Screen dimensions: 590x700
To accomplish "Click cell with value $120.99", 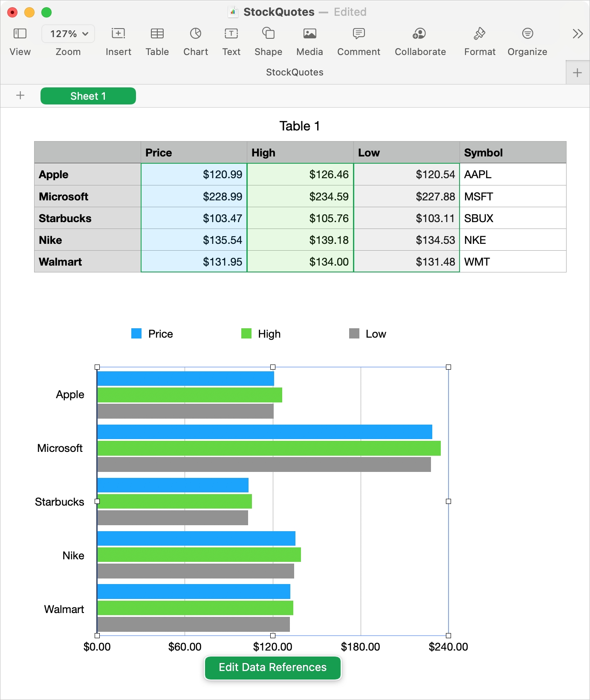I will coord(194,174).
